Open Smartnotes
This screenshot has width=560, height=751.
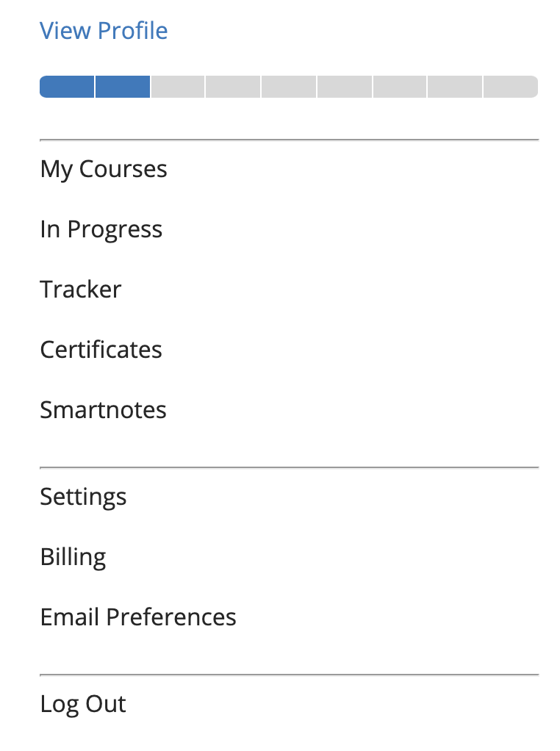[x=104, y=409]
